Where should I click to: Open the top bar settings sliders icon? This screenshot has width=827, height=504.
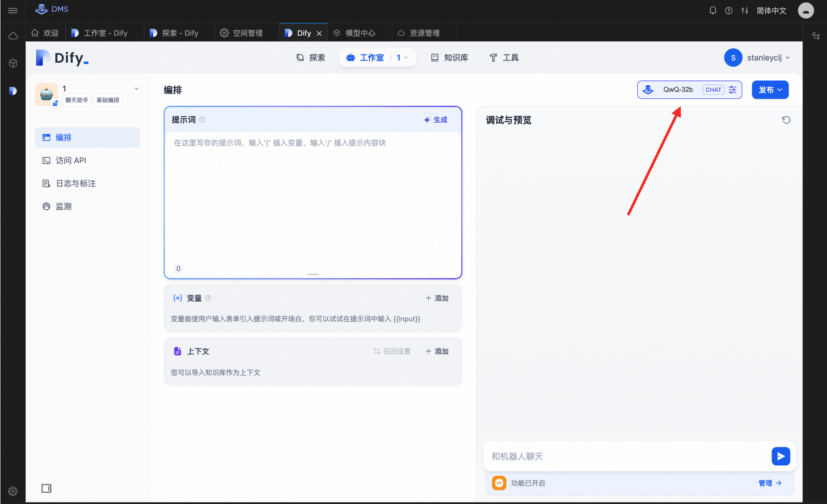(745, 10)
